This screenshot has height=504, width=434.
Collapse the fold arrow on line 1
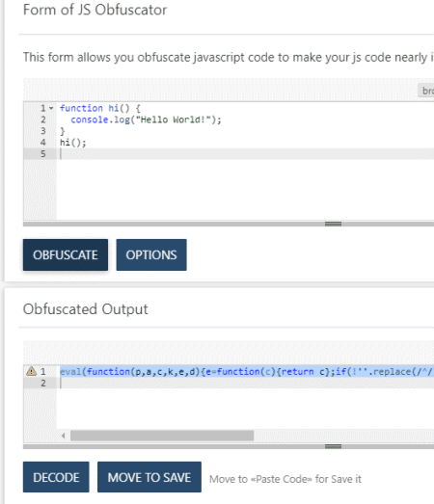[51, 108]
